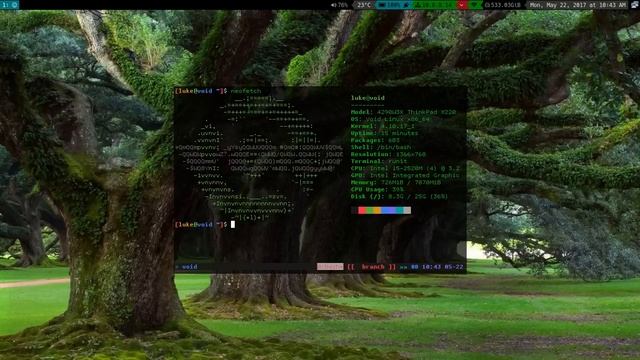Click the Uptime line in neofetch output

(384, 133)
